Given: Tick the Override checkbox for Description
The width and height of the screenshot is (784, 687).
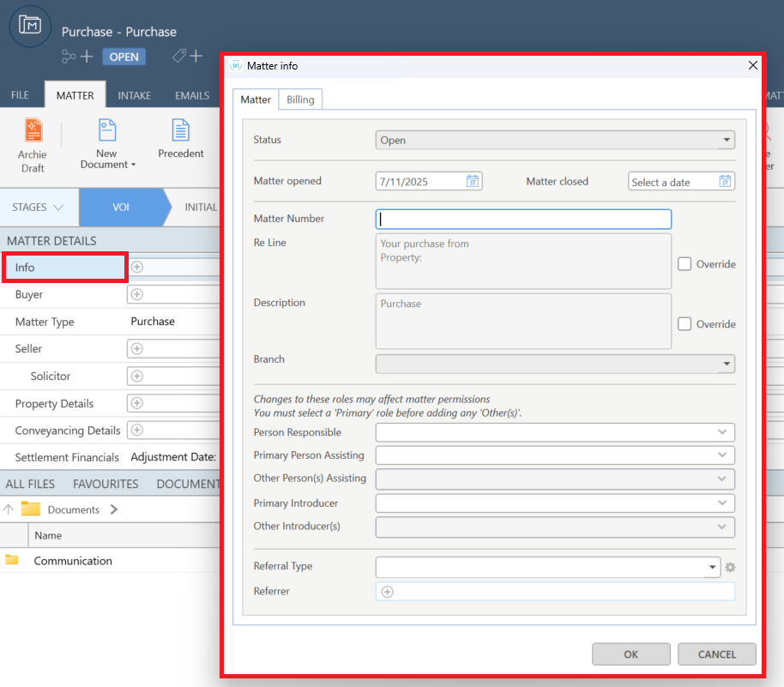Looking at the screenshot, I should (x=684, y=324).
